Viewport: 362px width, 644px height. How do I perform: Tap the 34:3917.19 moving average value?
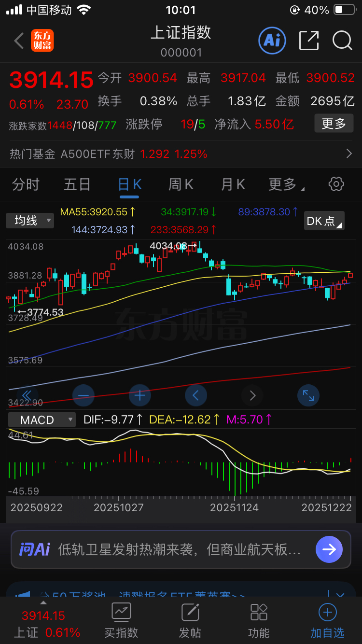(x=189, y=212)
